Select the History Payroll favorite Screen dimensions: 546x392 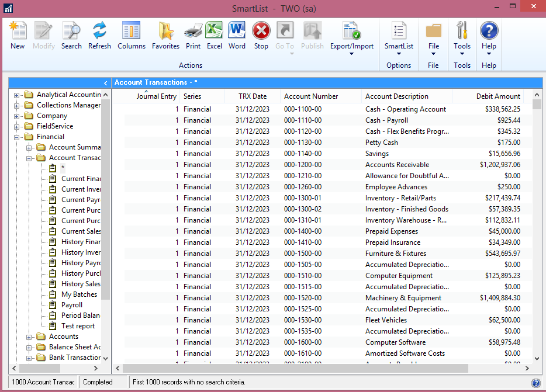pos(81,263)
